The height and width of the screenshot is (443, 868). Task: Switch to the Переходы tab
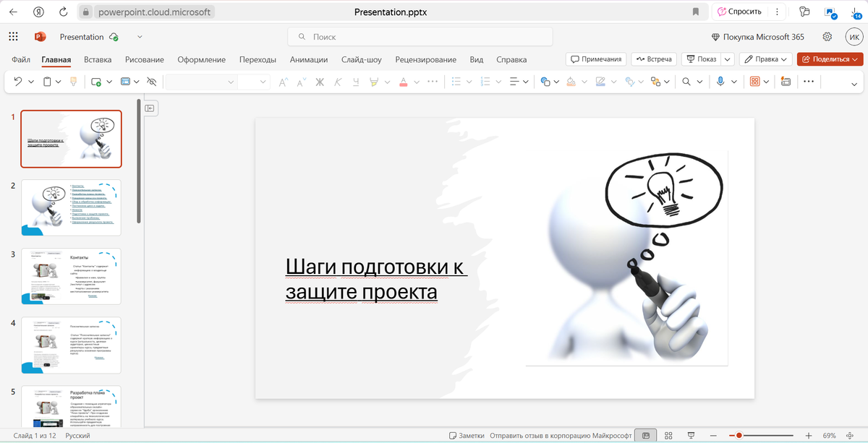tap(258, 59)
